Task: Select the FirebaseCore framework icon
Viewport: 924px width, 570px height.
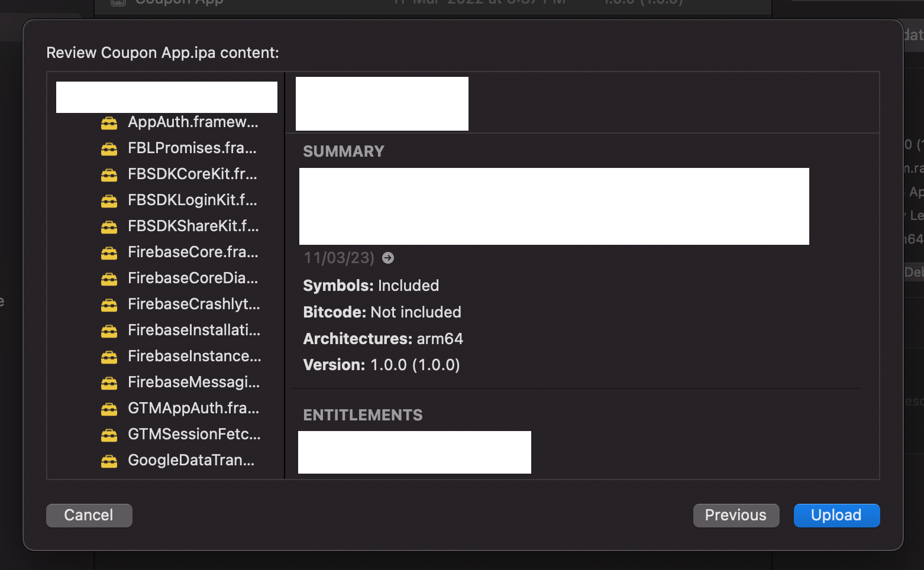Action: coord(109,253)
